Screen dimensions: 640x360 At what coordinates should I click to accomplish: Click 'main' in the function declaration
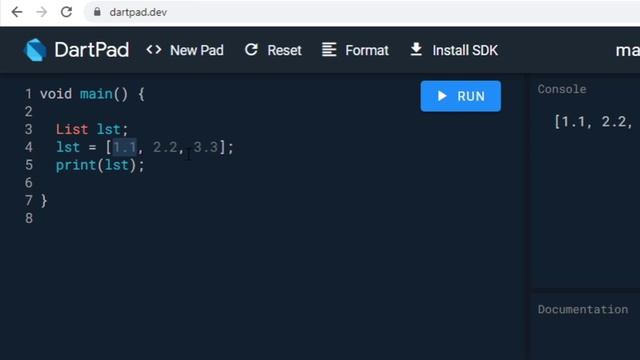tap(96, 94)
